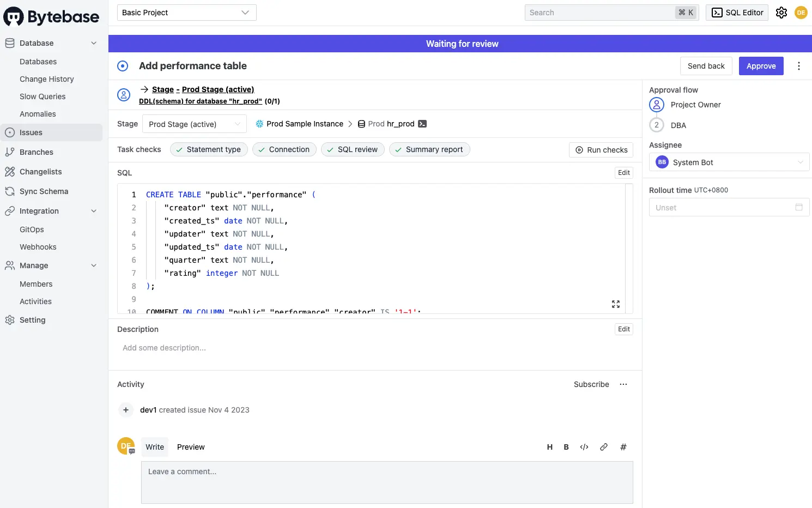Click the Send back button
The height and width of the screenshot is (508, 812).
click(x=706, y=66)
